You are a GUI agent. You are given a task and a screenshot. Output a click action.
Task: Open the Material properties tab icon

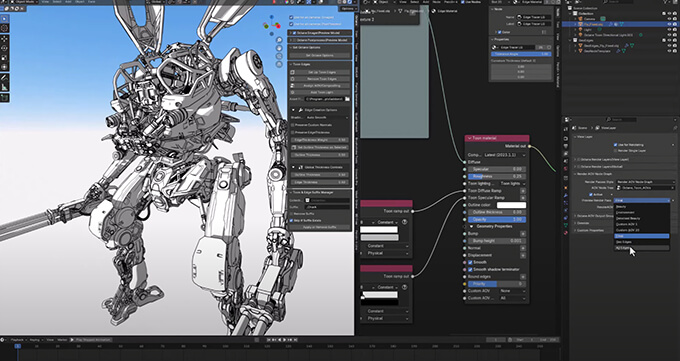click(566, 233)
